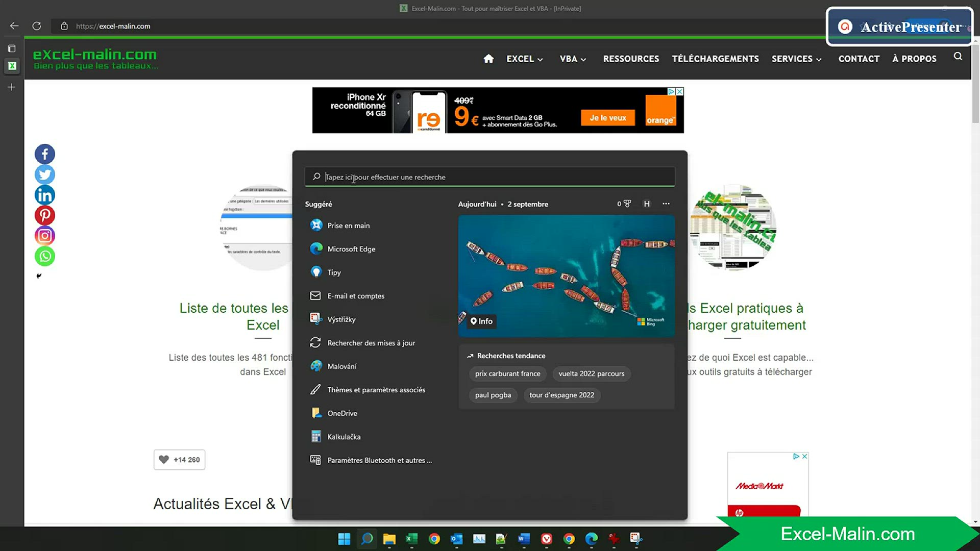
Task: Open the search panel more options ellipsis
Action: [666, 204]
